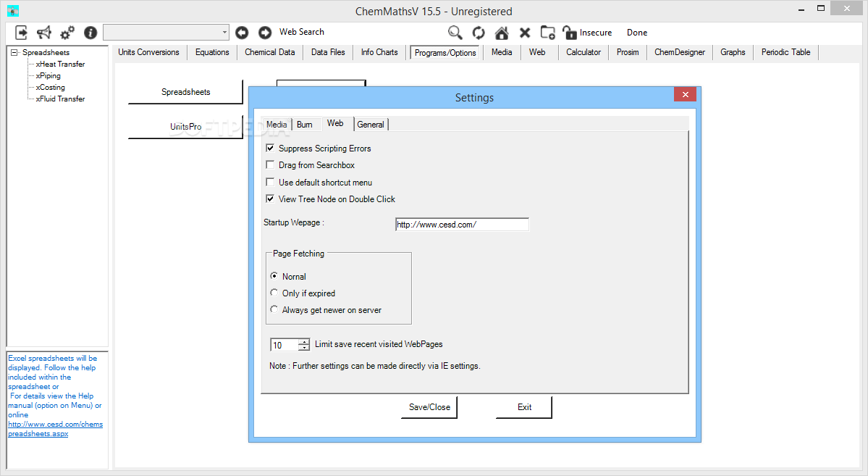Select xFluid Transfer in the tree

(60, 99)
